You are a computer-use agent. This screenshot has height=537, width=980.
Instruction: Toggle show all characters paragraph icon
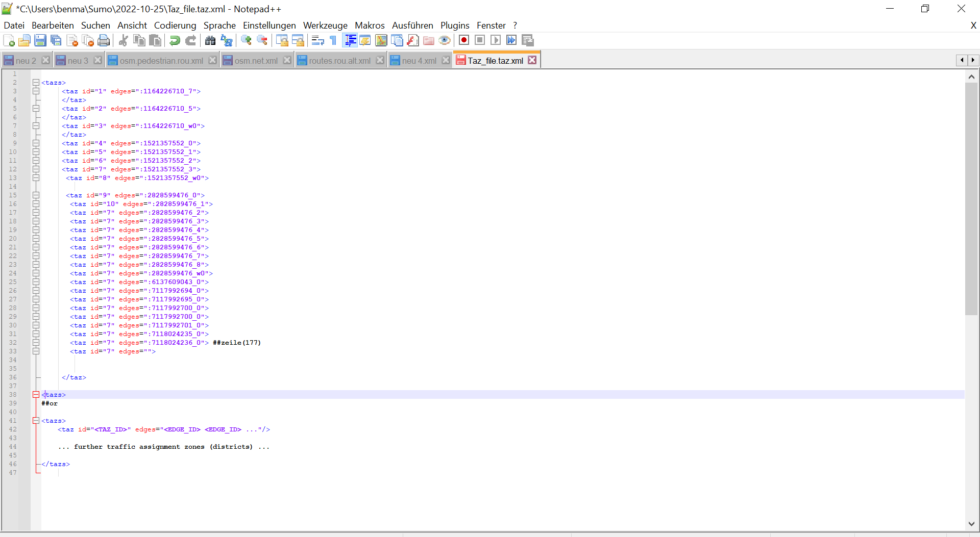tap(332, 40)
